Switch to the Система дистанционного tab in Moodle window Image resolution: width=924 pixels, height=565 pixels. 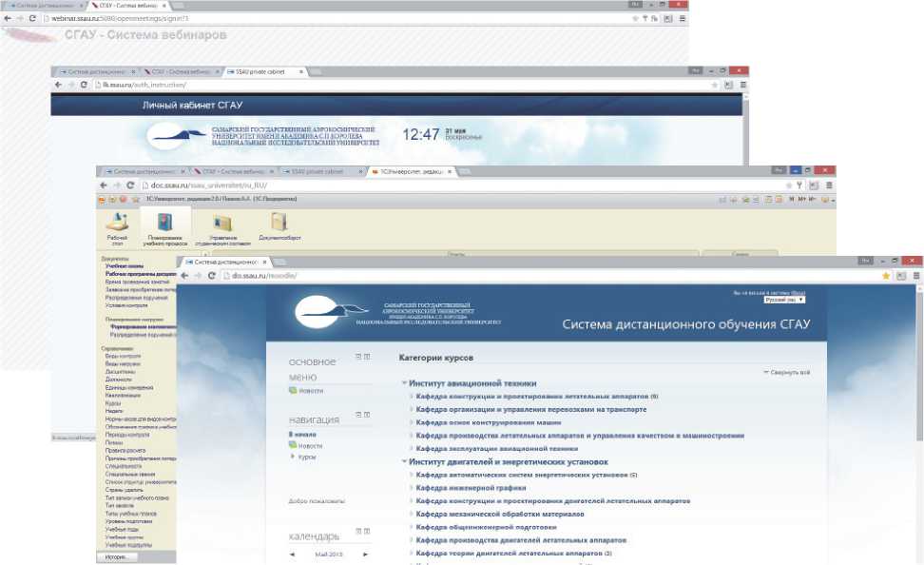[225, 262]
